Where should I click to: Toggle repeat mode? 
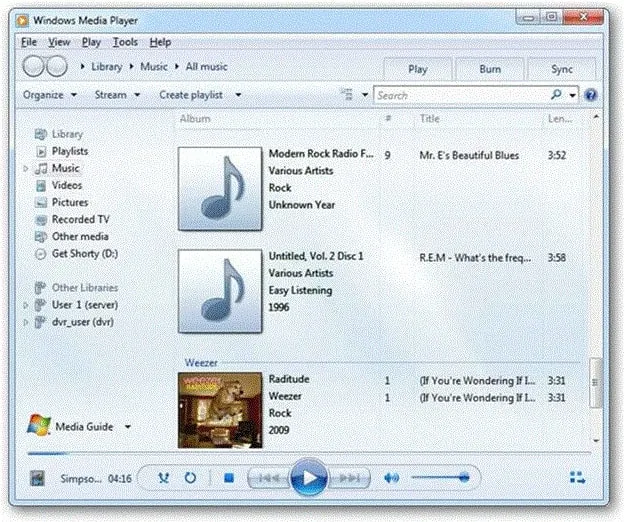tap(191, 478)
